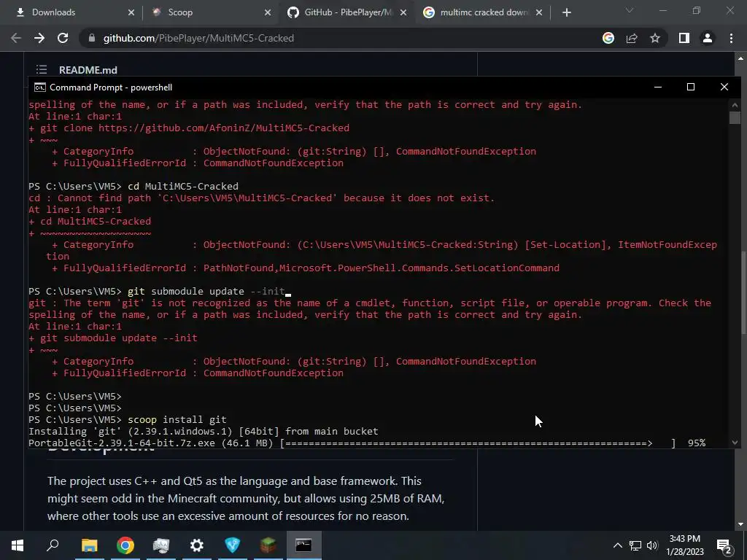The image size is (747, 560).
Task: Maximize the Command Prompt window
Action: click(691, 87)
